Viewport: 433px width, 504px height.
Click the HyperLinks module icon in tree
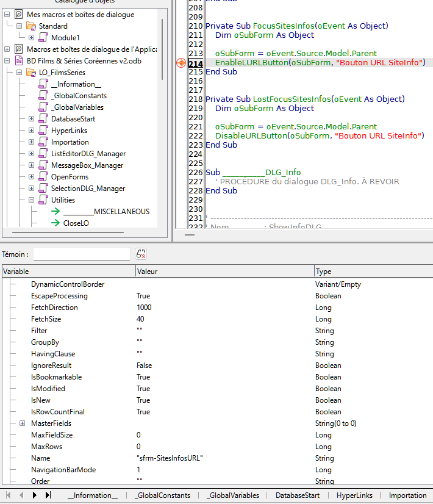click(43, 130)
